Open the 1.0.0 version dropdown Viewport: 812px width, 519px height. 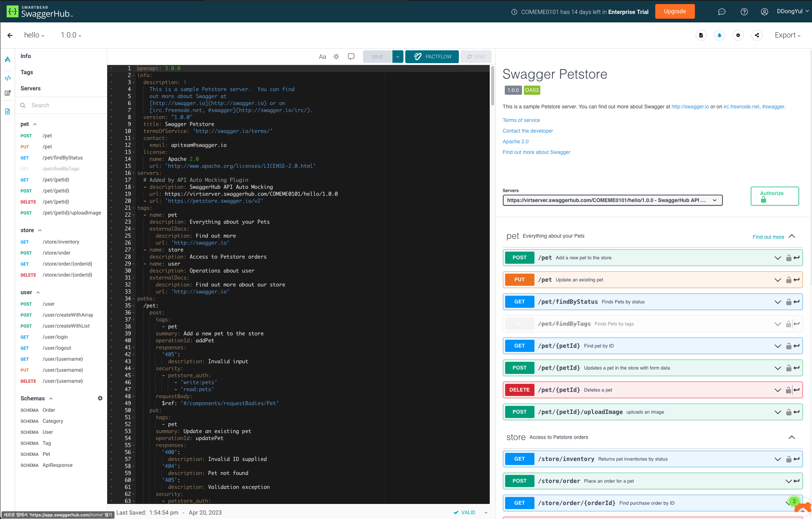[x=71, y=35]
